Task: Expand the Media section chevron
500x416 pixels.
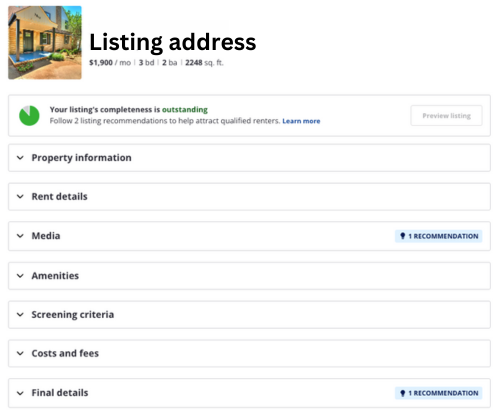Action: [x=20, y=236]
